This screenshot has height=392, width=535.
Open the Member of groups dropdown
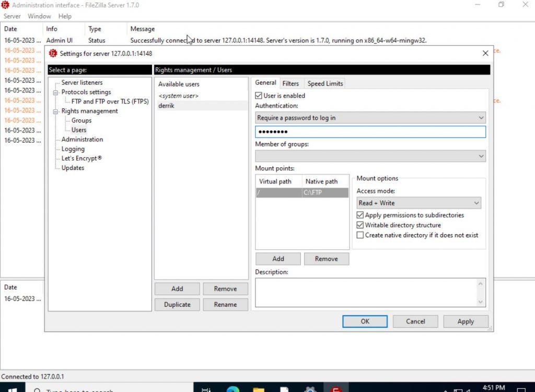[370, 156]
